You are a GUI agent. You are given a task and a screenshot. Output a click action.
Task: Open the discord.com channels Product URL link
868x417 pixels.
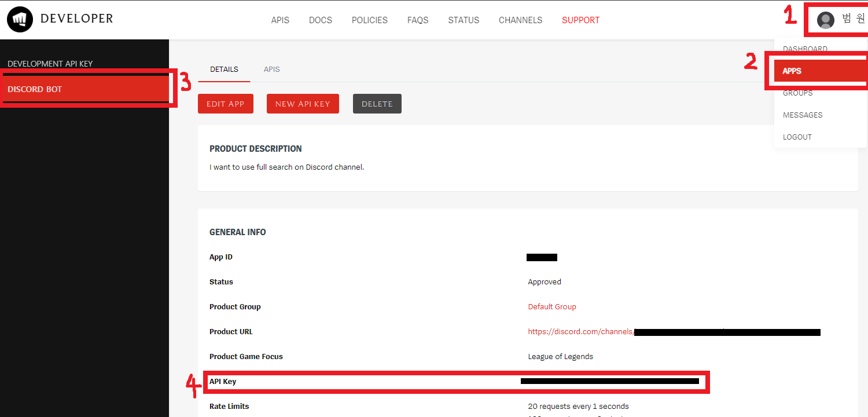(x=580, y=332)
